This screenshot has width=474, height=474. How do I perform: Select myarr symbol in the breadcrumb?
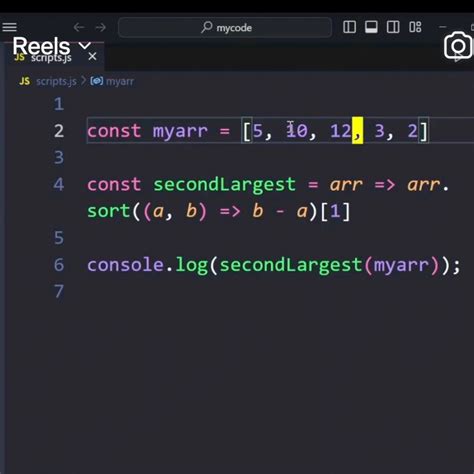[x=120, y=81]
